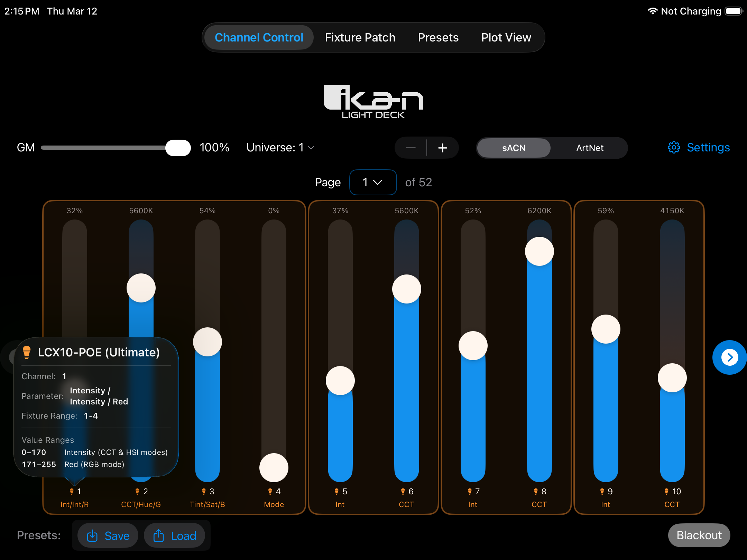Click '0–170 Intensity (CCT & HSI modes)' row
Viewport: 747px width, 560px height.
coord(95,452)
